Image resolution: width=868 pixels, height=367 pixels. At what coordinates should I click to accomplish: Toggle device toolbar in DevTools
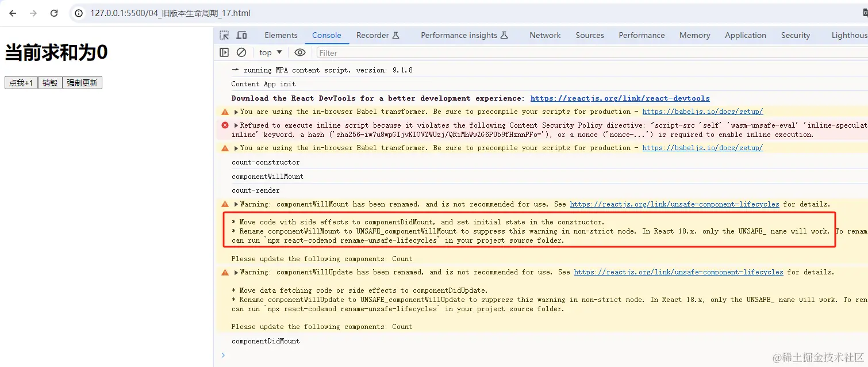coord(242,35)
